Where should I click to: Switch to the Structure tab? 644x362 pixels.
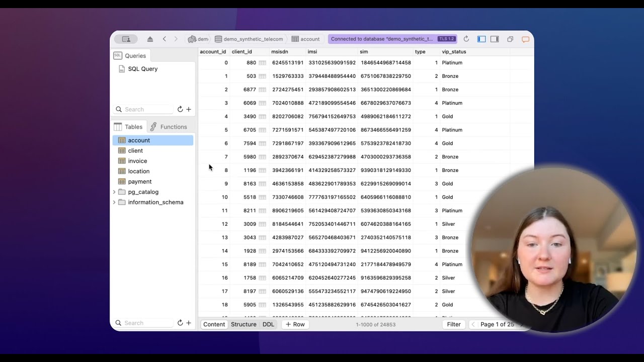tap(244, 324)
